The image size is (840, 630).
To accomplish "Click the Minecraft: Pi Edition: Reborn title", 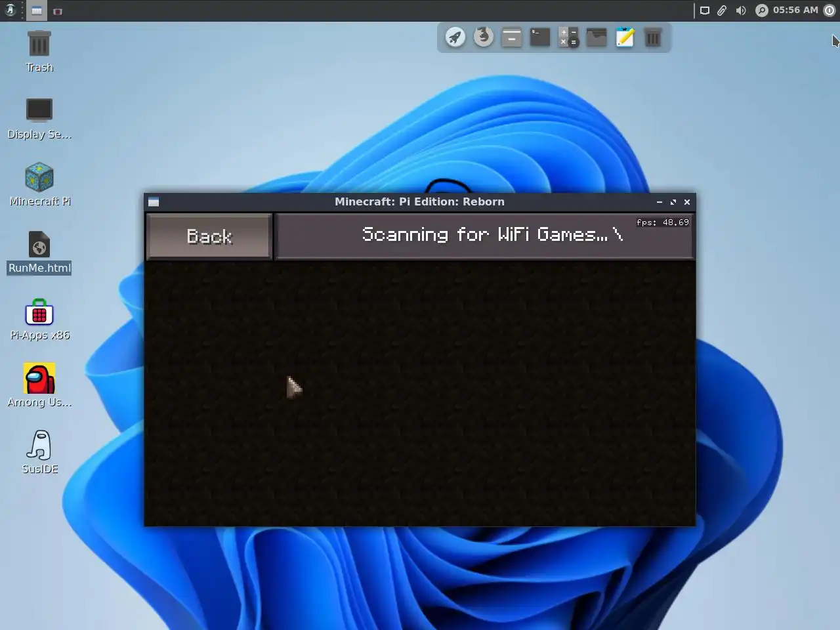I will [419, 202].
